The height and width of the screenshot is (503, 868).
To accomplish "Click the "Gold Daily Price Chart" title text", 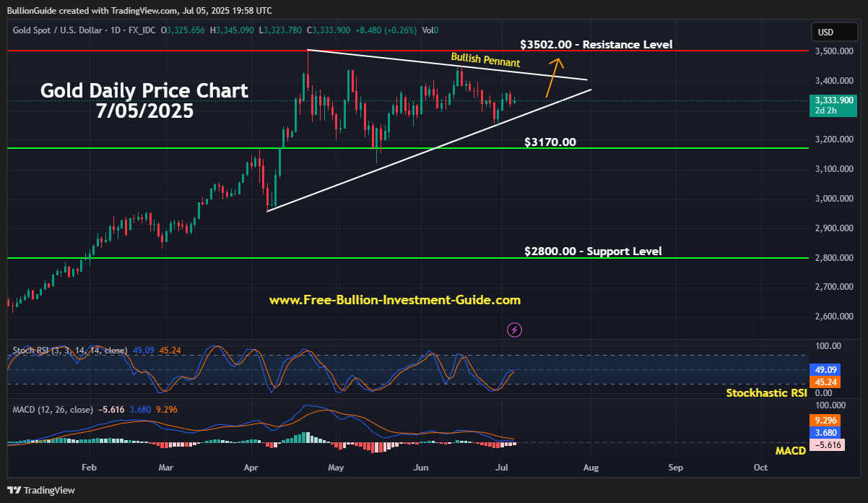I will 144,90.
